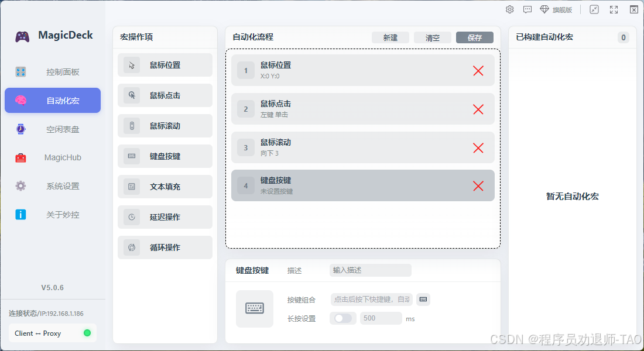Image resolution: width=644 pixels, height=351 pixels.
Task: Click the MagicDeck gamepad logo
Action: [x=22, y=36]
